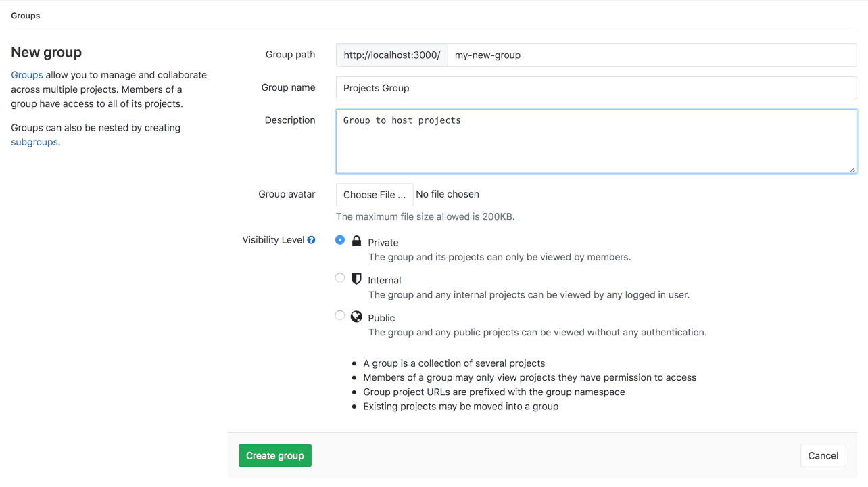Follow the subgroups link
The image size is (868, 487).
coord(34,142)
